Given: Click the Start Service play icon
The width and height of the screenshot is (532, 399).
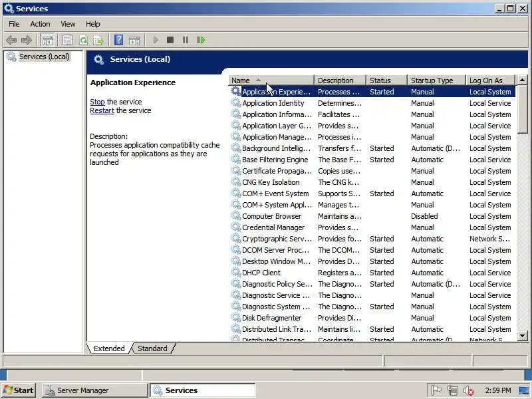Looking at the screenshot, I should 156,40.
